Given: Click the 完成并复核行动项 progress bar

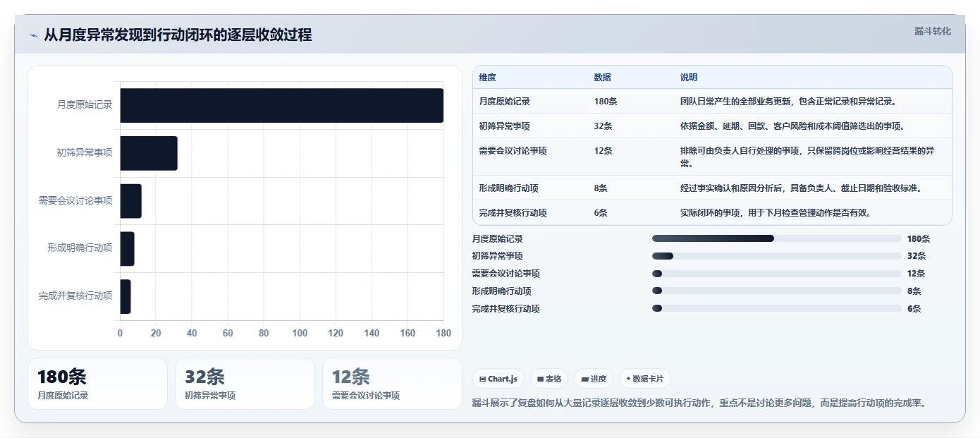Looking at the screenshot, I should pos(777,308).
